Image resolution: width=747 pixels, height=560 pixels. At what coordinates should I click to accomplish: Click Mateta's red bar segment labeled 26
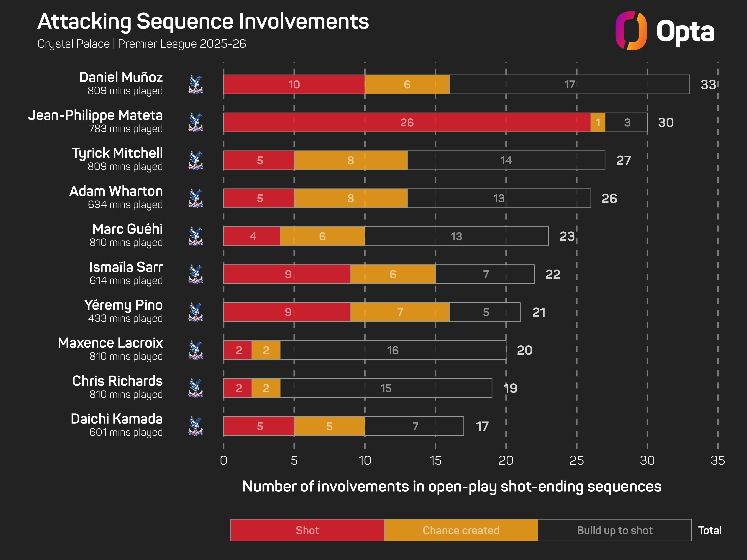(x=407, y=122)
